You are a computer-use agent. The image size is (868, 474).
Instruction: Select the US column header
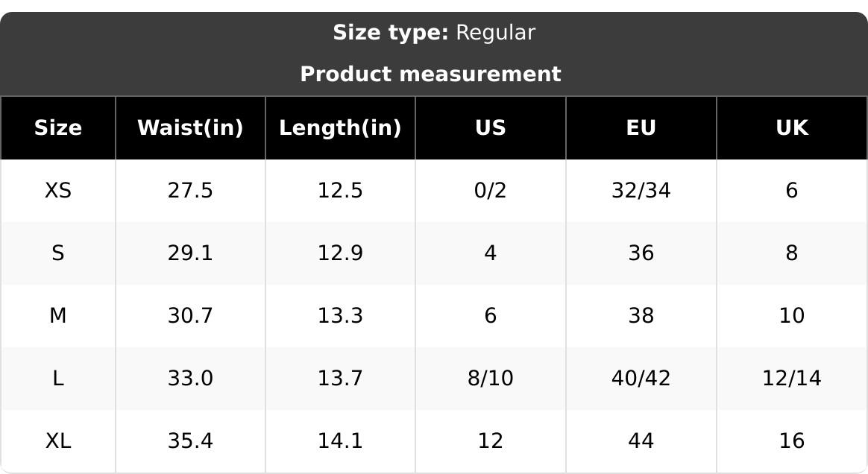491,127
